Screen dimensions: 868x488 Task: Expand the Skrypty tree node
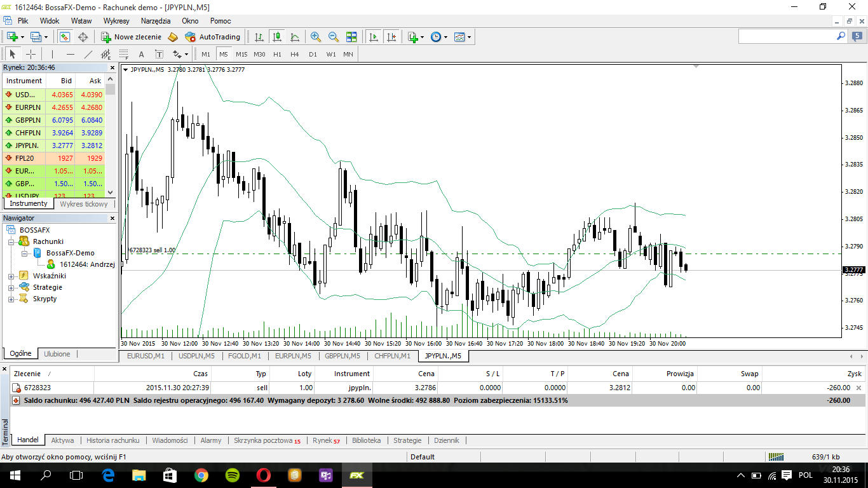point(11,299)
